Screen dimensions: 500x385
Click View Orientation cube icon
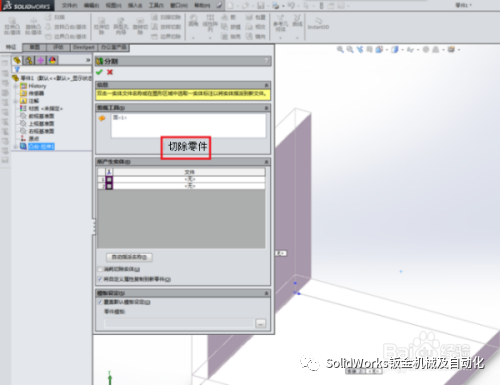379,50
